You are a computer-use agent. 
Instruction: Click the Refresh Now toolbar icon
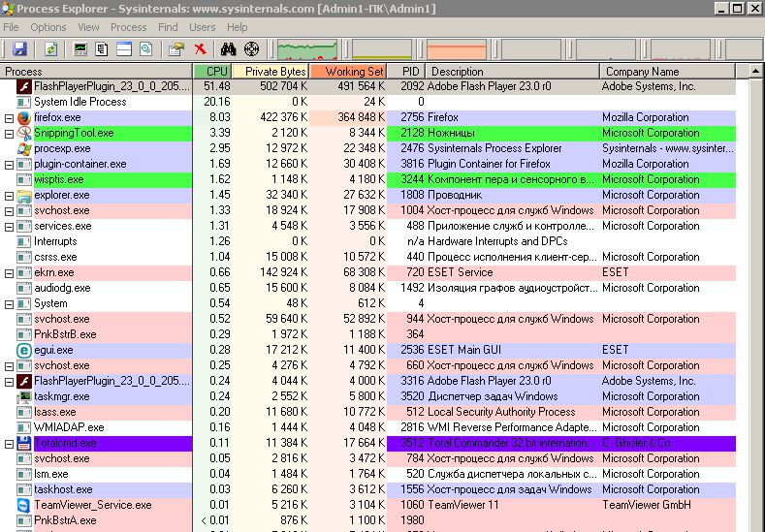coord(50,48)
